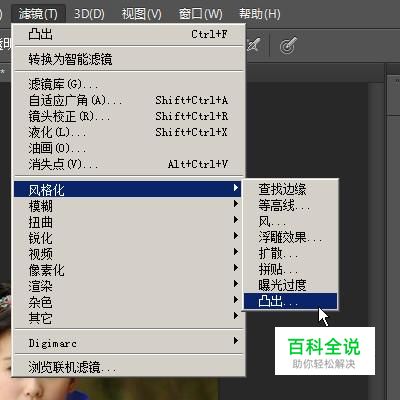
Task: Select 镜头校正(R)... filter
Action: (128, 116)
